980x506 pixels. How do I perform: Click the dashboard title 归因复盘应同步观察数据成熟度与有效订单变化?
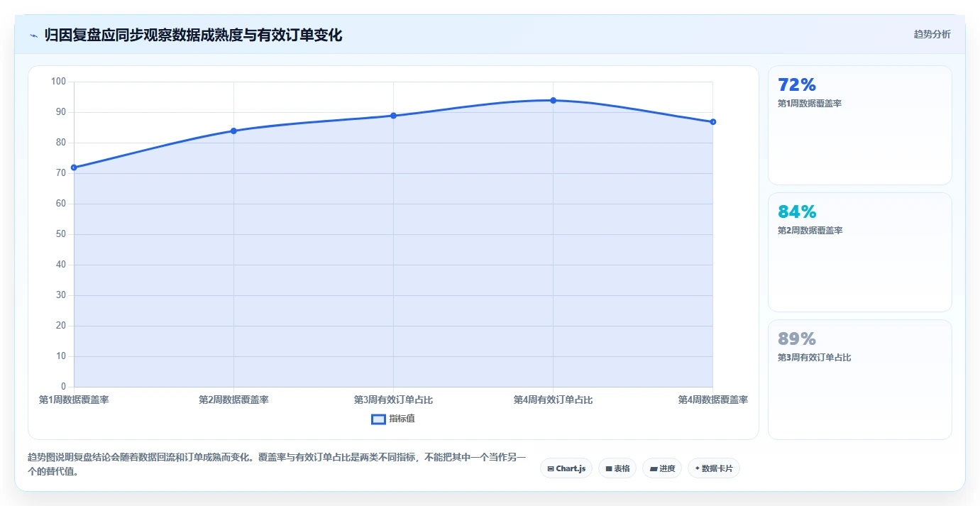[193, 35]
